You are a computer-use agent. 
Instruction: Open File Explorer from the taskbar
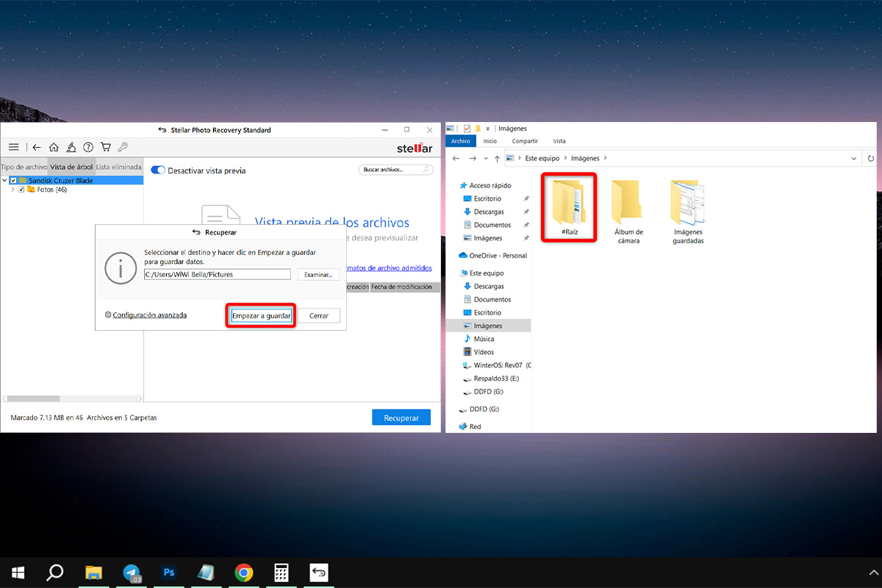pos(93,572)
